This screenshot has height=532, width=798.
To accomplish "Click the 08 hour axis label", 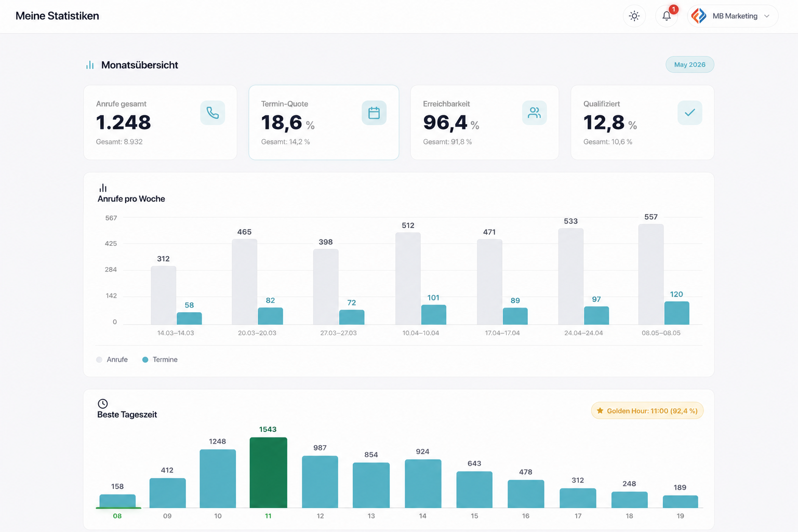I will click(117, 516).
